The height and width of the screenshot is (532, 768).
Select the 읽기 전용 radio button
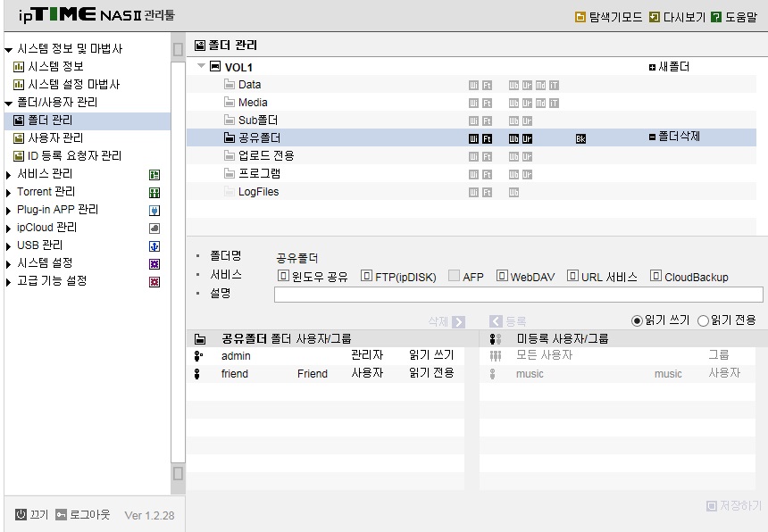(x=703, y=321)
